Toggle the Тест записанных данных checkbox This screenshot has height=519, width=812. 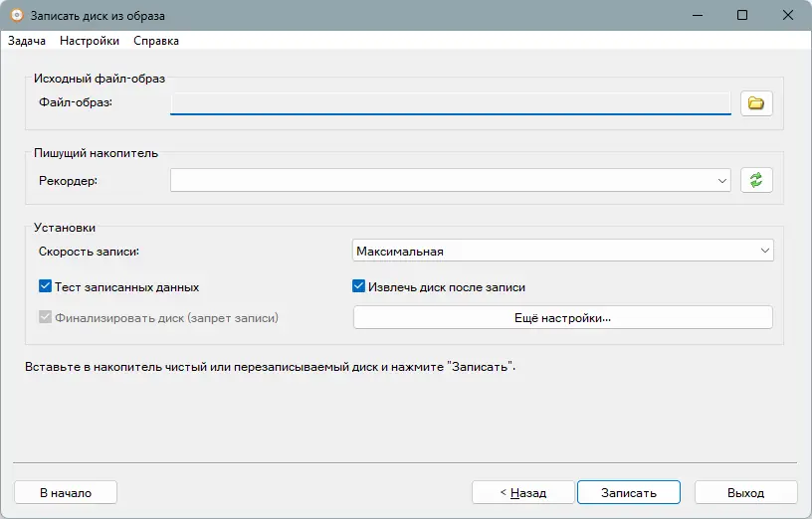coord(45,287)
